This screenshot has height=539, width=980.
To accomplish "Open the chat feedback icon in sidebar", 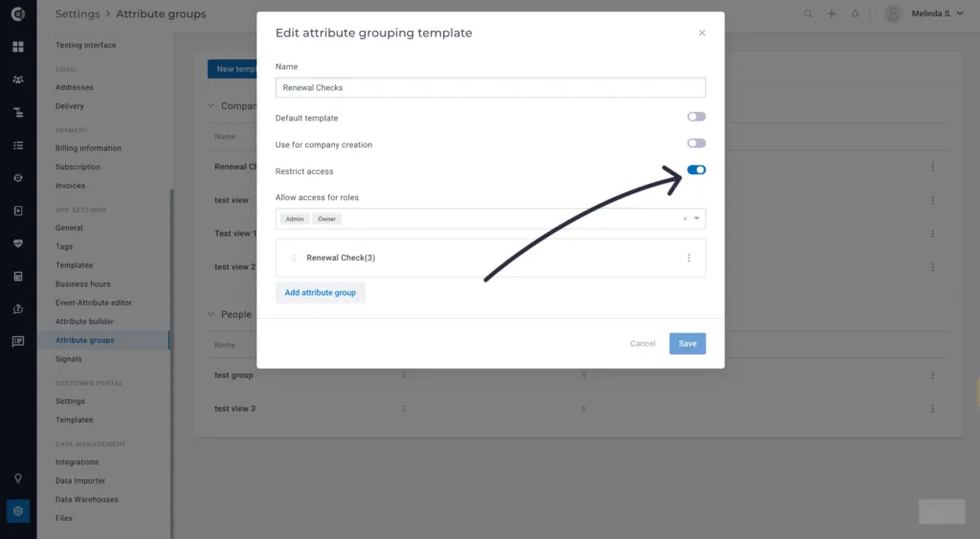I will [18, 342].
